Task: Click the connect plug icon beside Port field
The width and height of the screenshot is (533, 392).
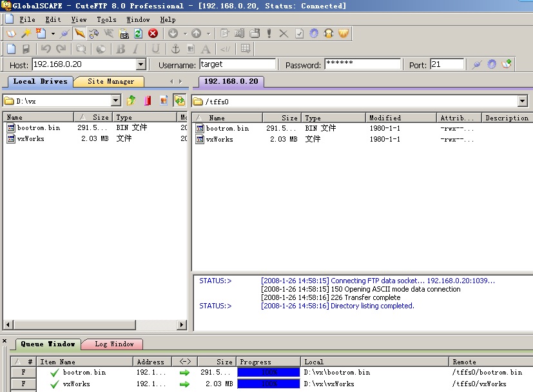Action: 477,64
